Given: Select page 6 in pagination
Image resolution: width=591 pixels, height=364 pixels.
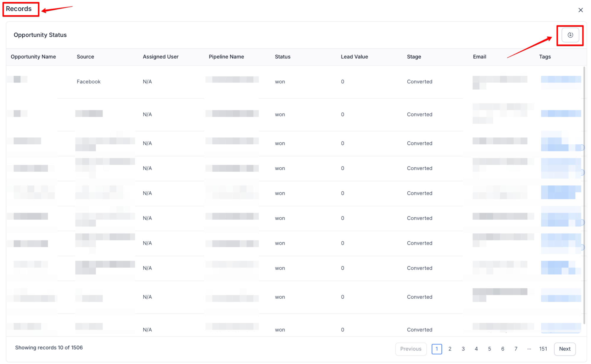Looking at the screenshot, I should (x=502, y=349).
